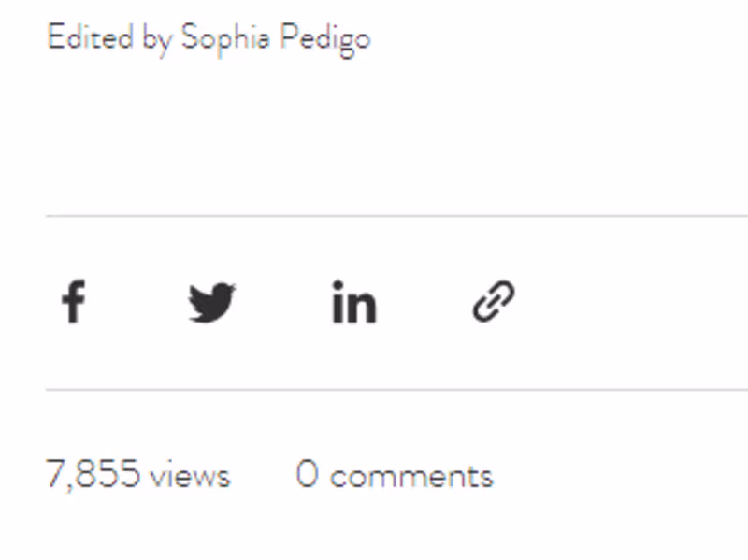
Task: Select the name Sophia Pedigo
Action: pyautogui.click(x=276, y=39)
